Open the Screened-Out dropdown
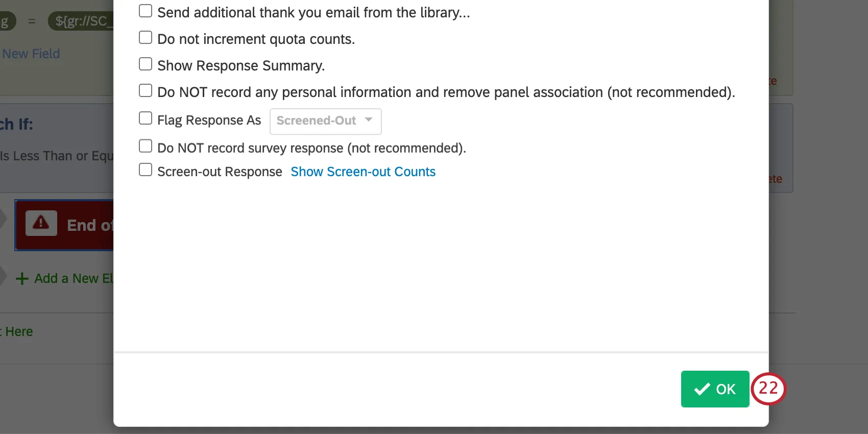The height and width of the screenshot is (434, 868). tap(325, 121)
